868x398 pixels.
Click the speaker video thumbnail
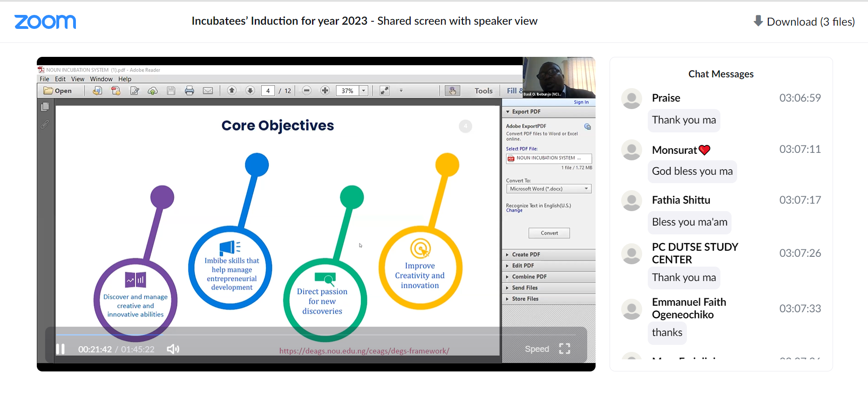pos(559,77)
